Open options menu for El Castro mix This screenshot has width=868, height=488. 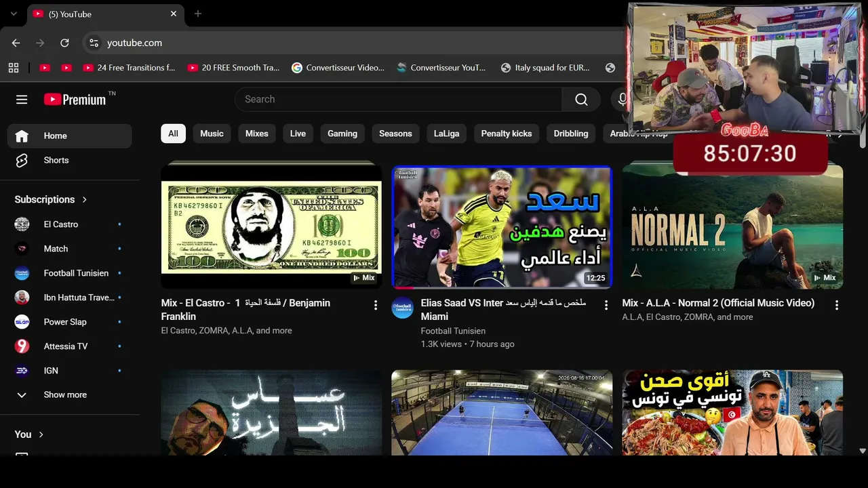click(x=376, y=306)
